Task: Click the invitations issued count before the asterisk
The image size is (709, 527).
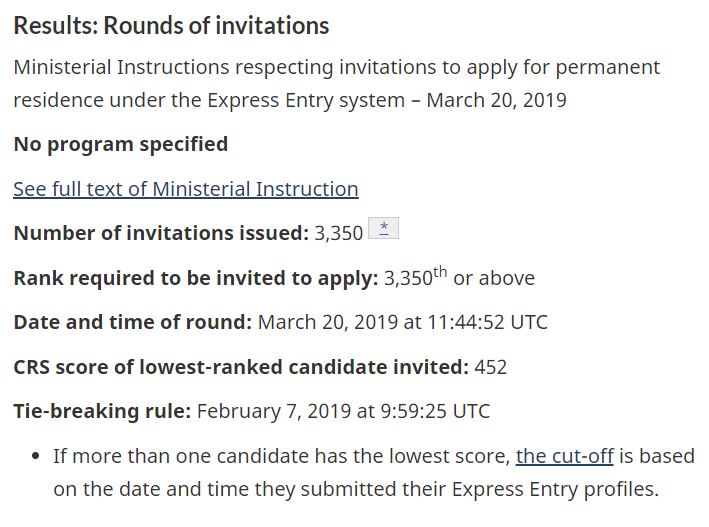Action: pyautogui.click(x=338, y=233)
